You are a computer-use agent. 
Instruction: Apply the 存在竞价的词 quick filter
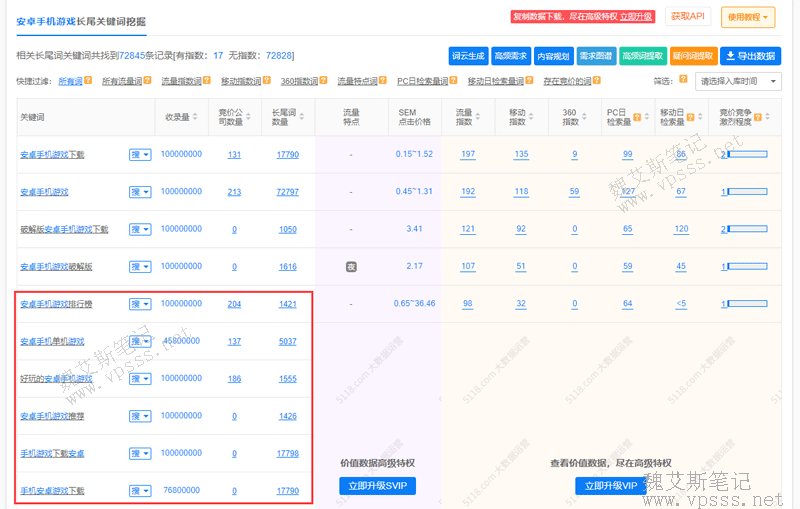pyautogui.click(x=567, y=81)
